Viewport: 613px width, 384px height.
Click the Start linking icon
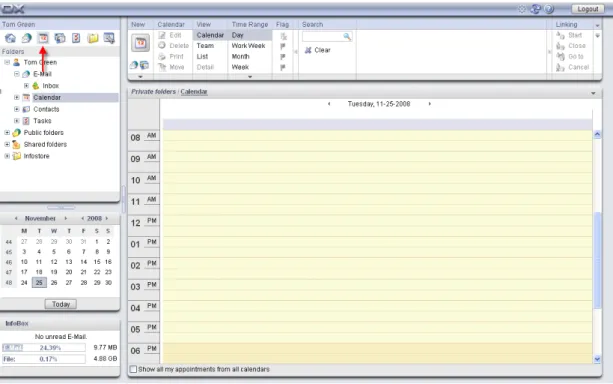(x=560, y=35)
